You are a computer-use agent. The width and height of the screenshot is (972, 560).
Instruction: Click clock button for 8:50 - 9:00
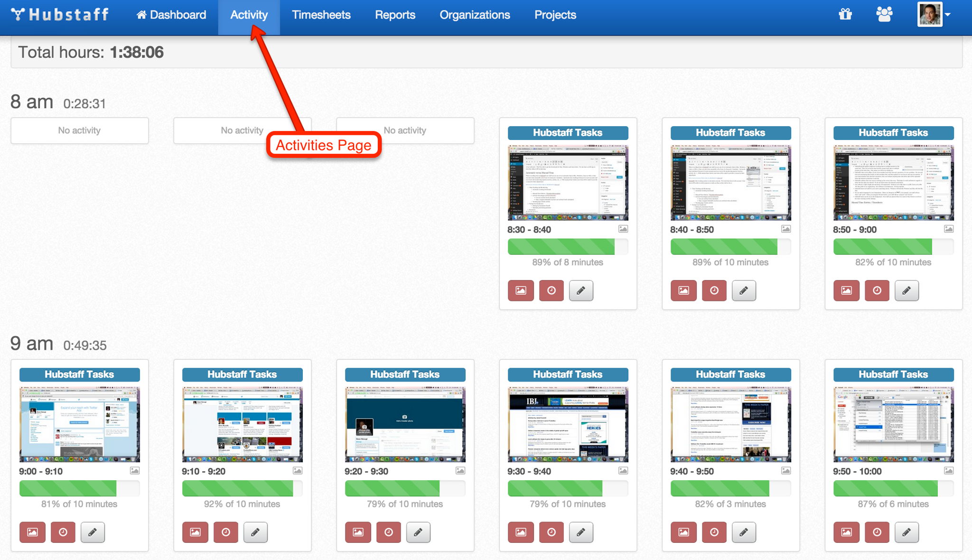(x=877, y=290)
